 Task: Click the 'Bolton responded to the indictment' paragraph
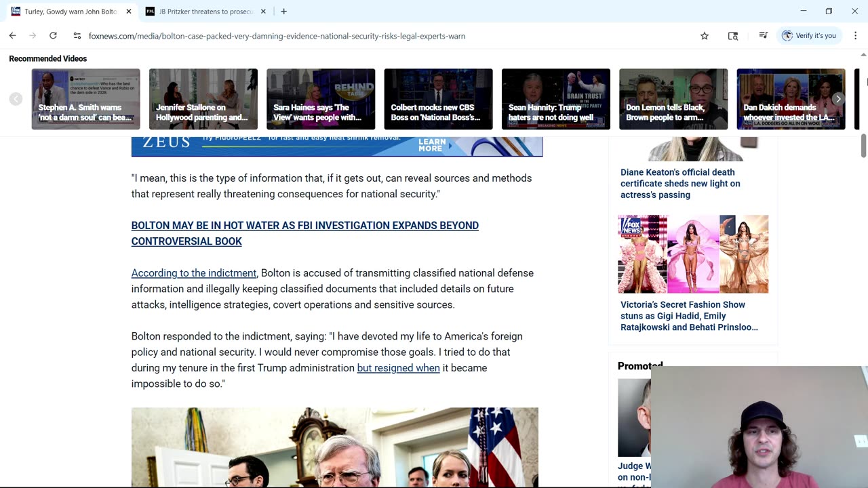327,360
